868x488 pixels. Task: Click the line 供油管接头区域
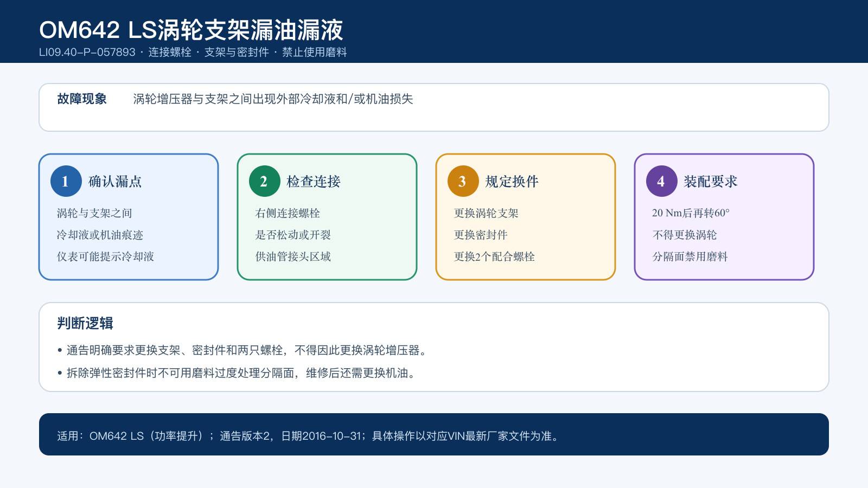pos(293,256)
